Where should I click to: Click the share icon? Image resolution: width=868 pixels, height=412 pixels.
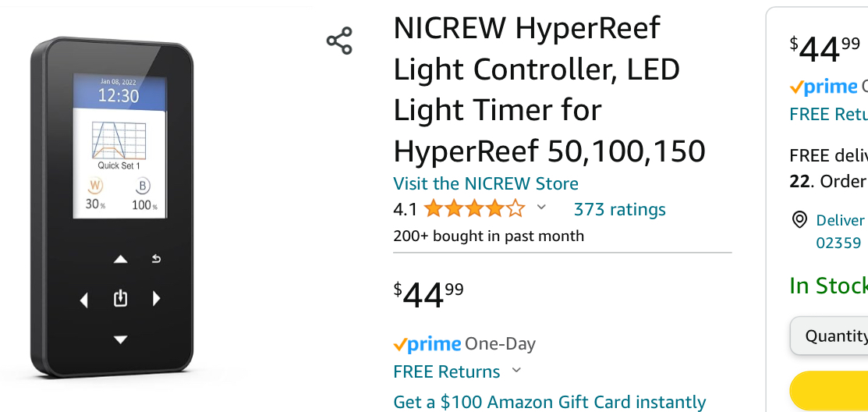(339, 41)
